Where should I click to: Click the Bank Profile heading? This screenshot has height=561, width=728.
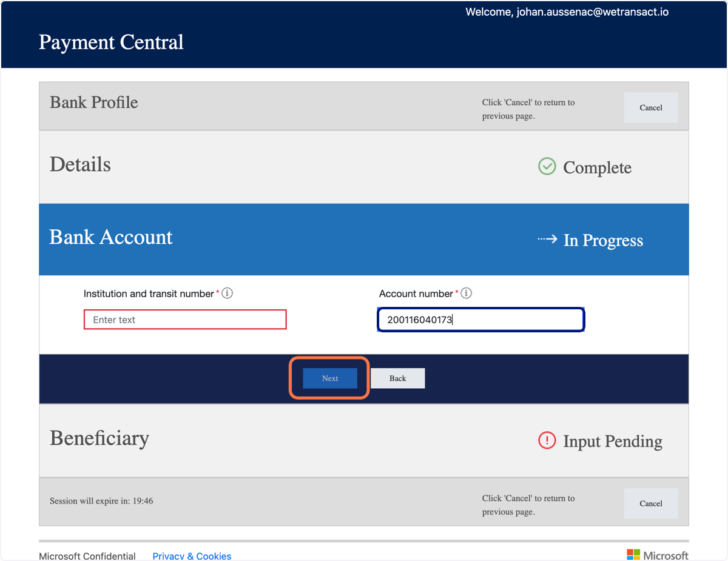click(x=94, y=102)
